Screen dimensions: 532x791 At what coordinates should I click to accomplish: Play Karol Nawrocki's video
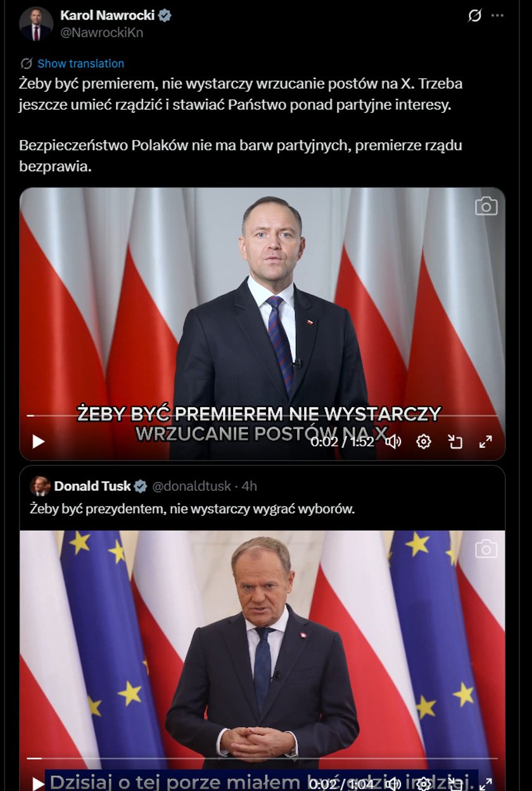pyautogui.click(x=39, y=441)
